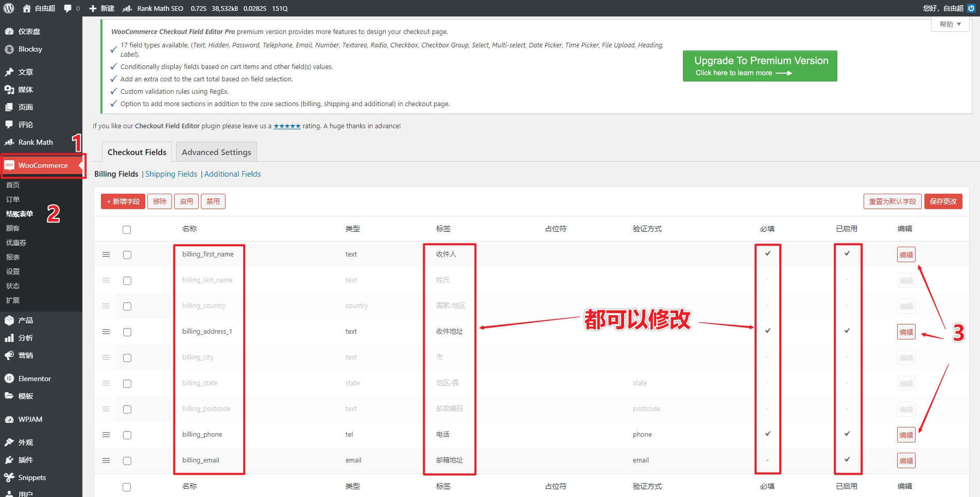Edit the billing_email field
Screen dimensions: 980x497
(x=906, y=461)
